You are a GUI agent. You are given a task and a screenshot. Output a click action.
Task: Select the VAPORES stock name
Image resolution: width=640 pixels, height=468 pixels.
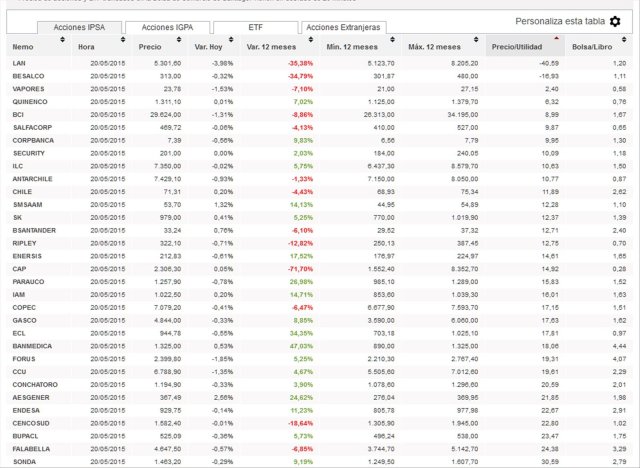click(x=28, y=89)
